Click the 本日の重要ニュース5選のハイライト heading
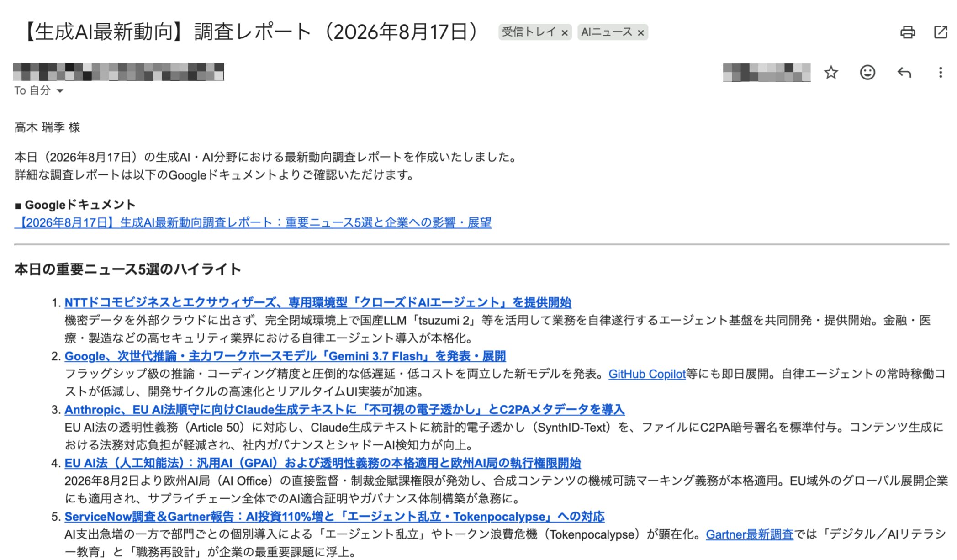Image resolution: width=957 pixels, height=560 pixels. [127, 269]
